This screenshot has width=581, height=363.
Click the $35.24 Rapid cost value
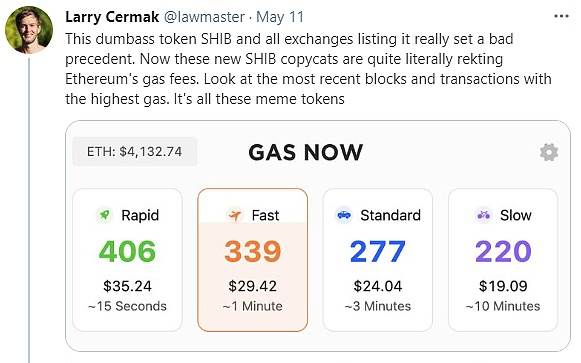(x=127, y=286)
